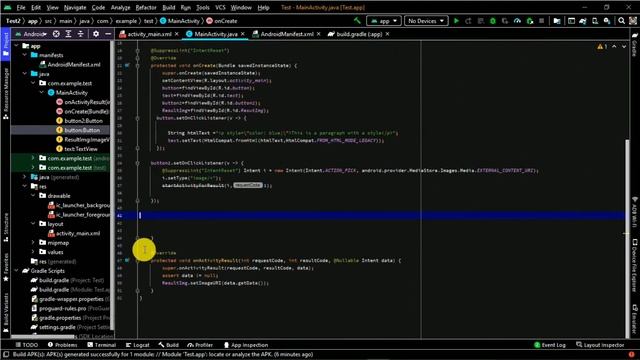Image resolution: width=640 pixels, height=360 pixels.
Task: Click the red notification icon in status bar
Action: [631, 355]
